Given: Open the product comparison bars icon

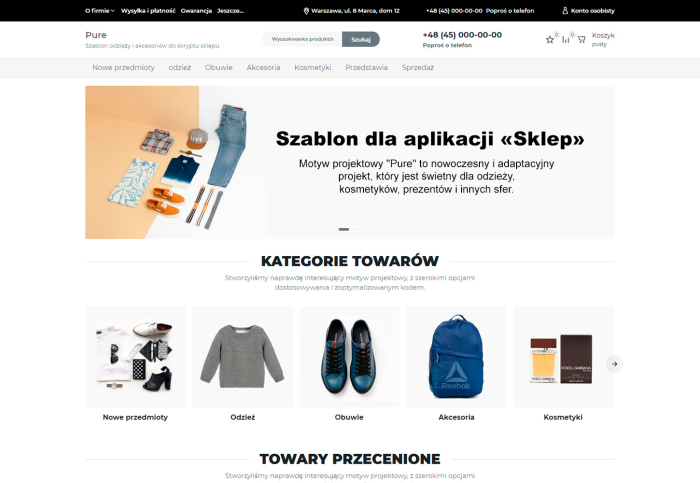Looking at the screenshot, I should (x=566, y=40).
